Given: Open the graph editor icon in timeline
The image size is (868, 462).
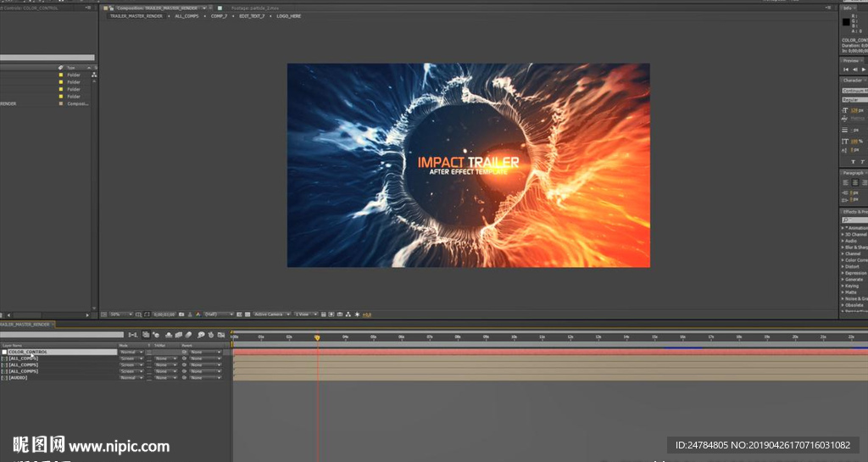Looking at the screenshot, I should 221,335.
